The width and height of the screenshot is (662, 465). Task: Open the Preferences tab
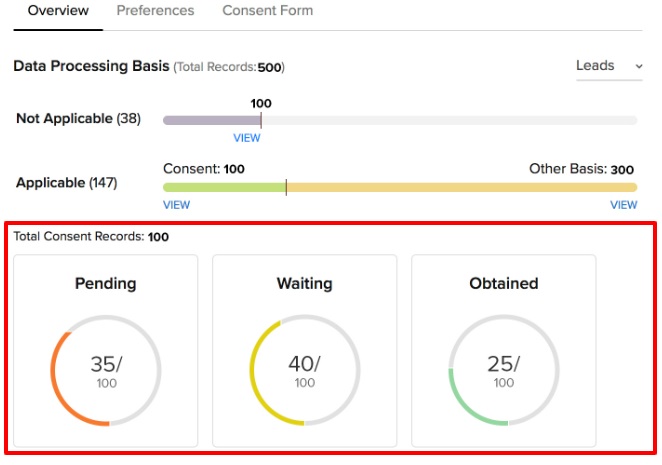pos(155,11)
